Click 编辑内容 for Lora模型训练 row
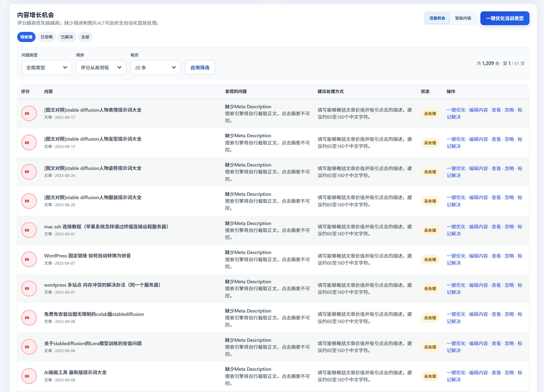This screenshot has height=392, width=544. point(478,343)
